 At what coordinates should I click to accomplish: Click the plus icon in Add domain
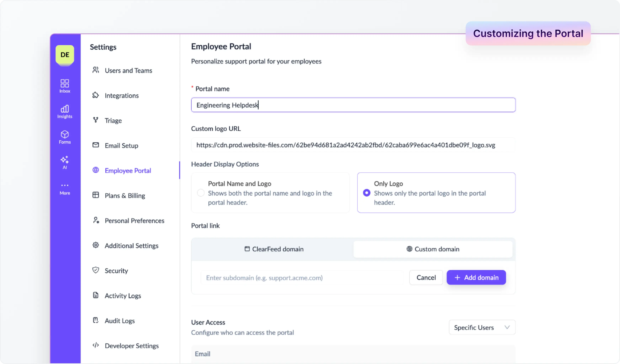coord(457,278)
